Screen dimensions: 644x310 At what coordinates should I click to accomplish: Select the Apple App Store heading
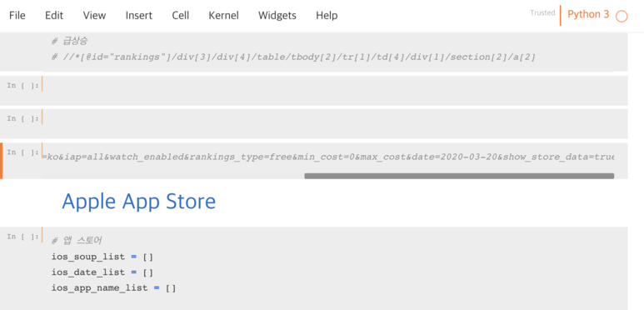(139, 202)
